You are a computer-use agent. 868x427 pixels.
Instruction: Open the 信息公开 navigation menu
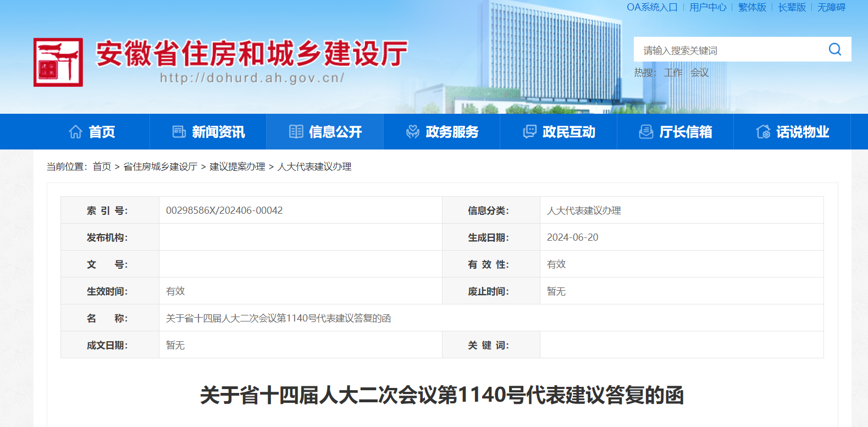coord(335,132)
